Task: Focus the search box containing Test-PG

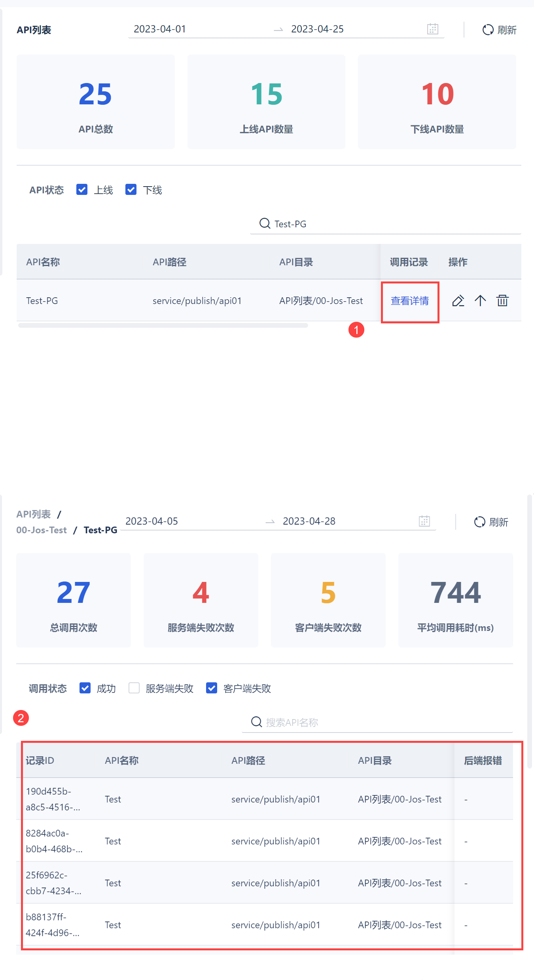Action: point(386,224)
